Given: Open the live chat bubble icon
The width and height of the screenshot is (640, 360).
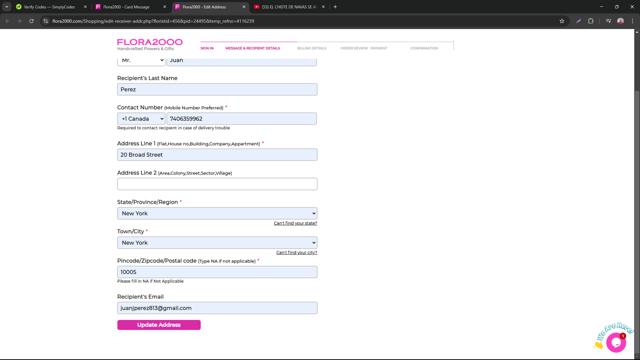Looking at the screenshot, I should tap(616, 342).
